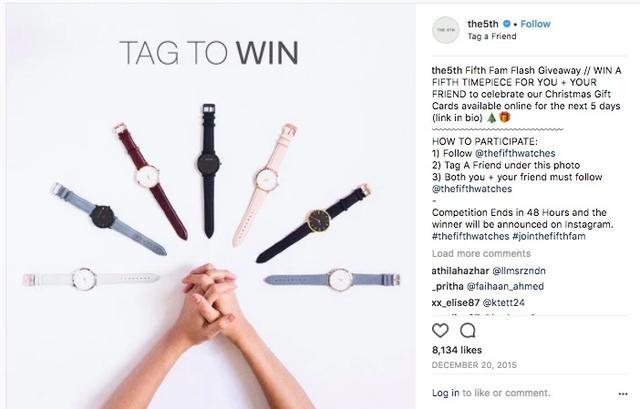This screenshot has height=409, width=640.
Task: Load more comments
Action: [481, 253]
